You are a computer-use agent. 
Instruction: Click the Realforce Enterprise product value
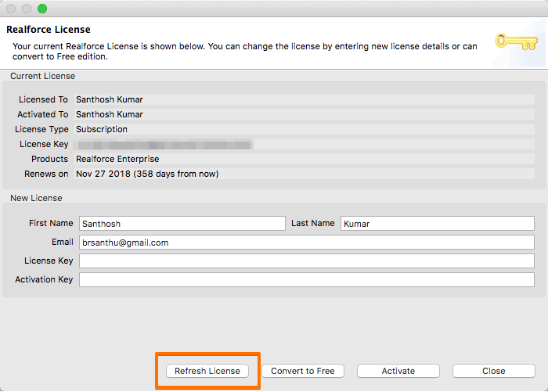pyautogui.click(x=117, y=159)
